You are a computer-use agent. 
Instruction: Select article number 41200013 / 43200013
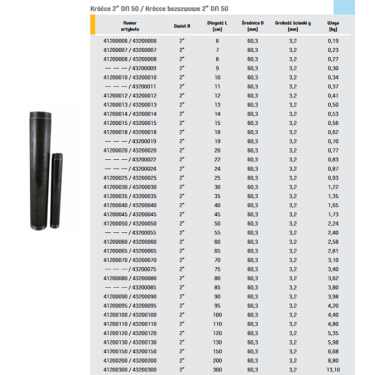(130, 105)
